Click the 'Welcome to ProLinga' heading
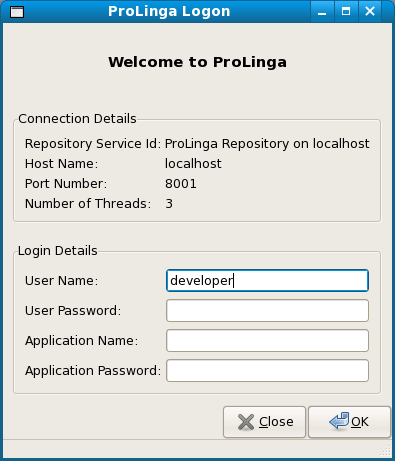The image size is (395, 461). point(197,62)
